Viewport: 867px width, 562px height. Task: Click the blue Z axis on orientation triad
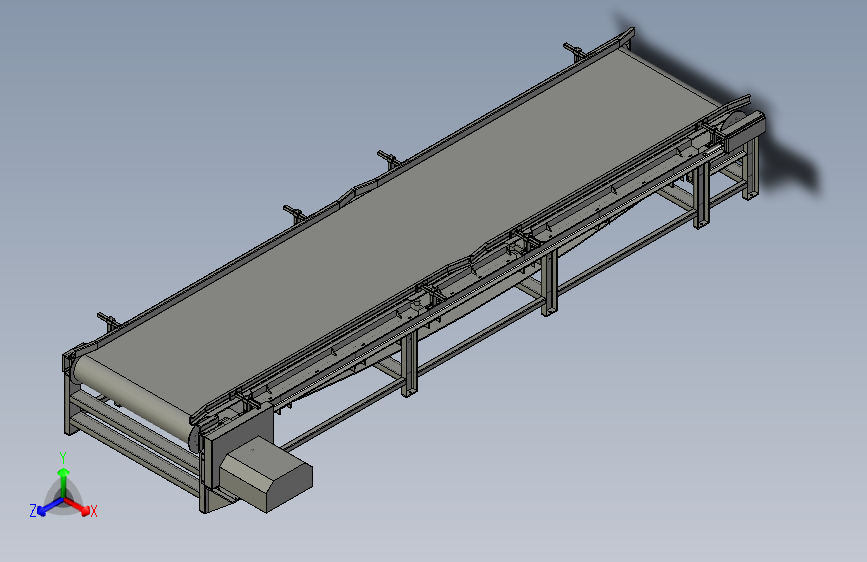tap(50, 506)
